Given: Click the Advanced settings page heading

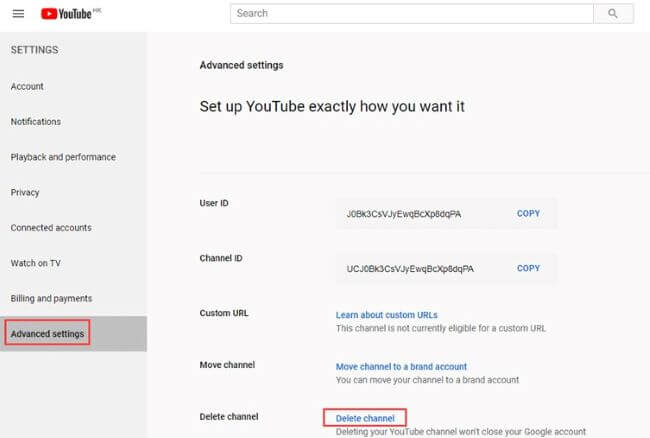Looking at the screenshot, I should [x=241, y=65].
